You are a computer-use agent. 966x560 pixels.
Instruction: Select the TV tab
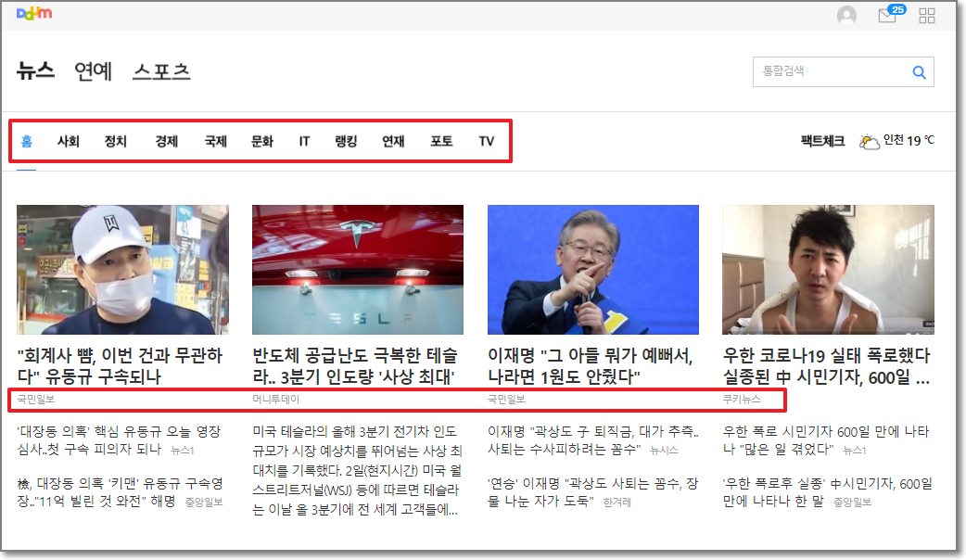(x=487, y=141)
